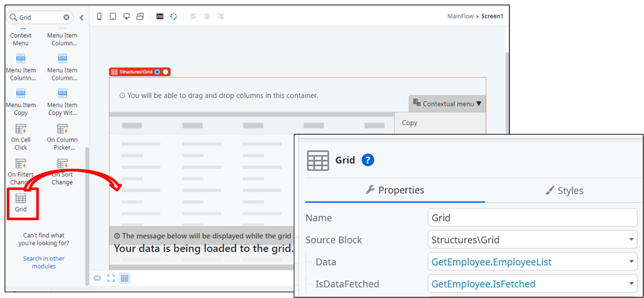Expand the Contextual menu dropdown
The width and height of the screenshot is (644, 298).
coord(447,104)
